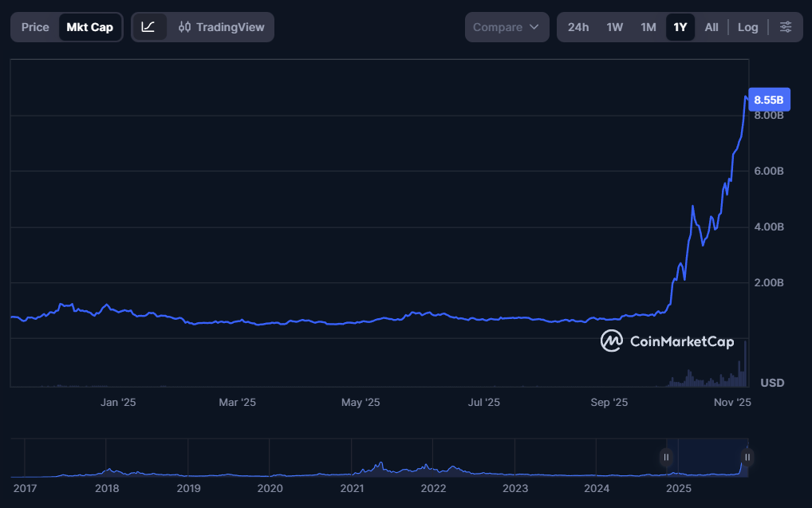Image resolution: width=812 pixels, height=508 pixels.
Task: Switch chart to Price view
Action: 34,26
